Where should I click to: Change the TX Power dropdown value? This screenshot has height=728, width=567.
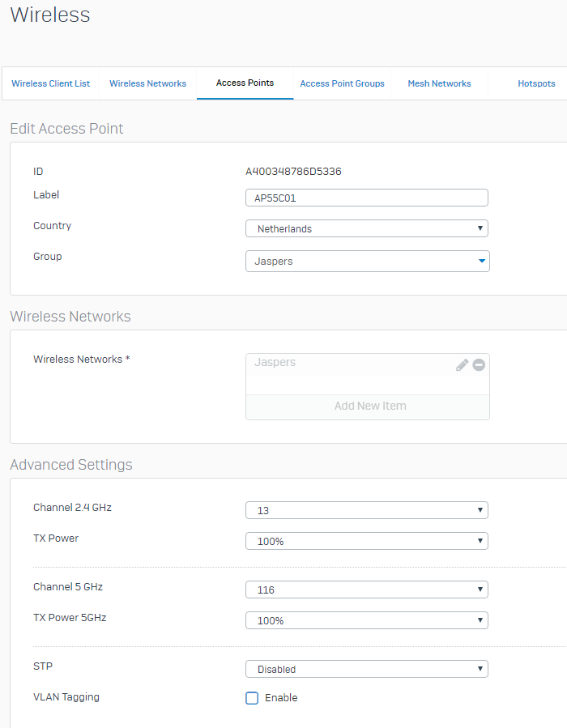coord(366,541)
